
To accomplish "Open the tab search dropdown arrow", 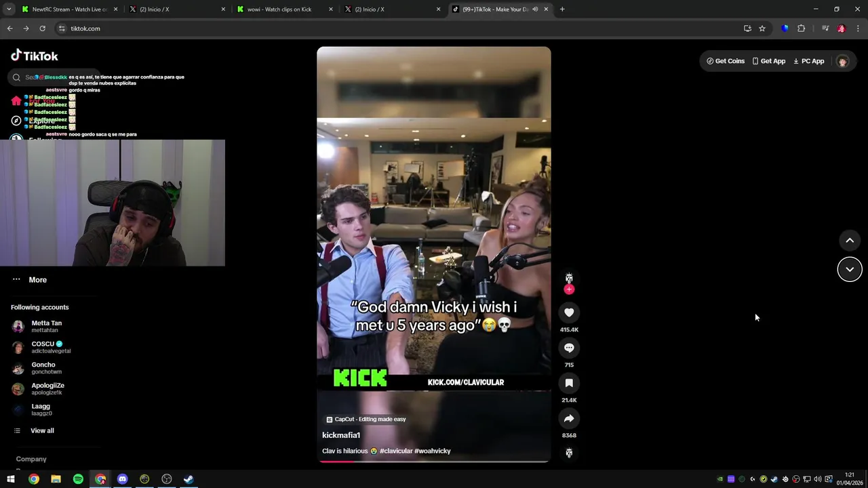I will (x=9, y=9).
